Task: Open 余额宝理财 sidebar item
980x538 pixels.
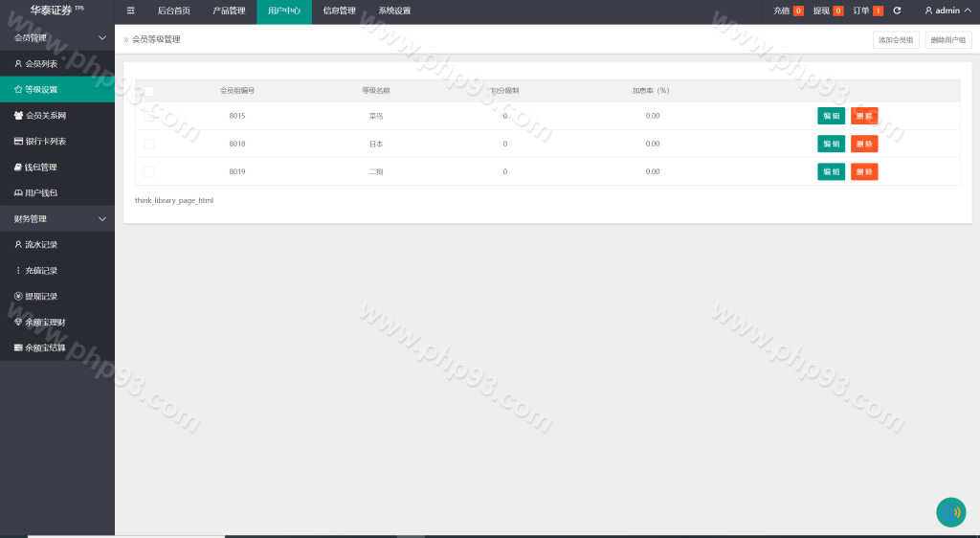Action: (x=45, y=323)
